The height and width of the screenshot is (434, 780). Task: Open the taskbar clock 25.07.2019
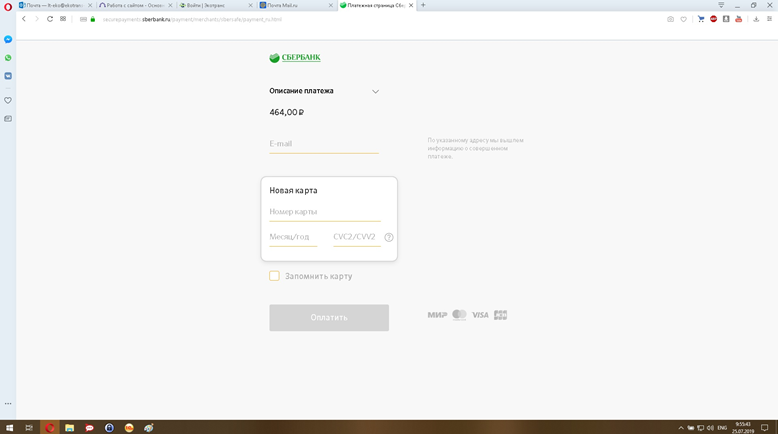743,428
